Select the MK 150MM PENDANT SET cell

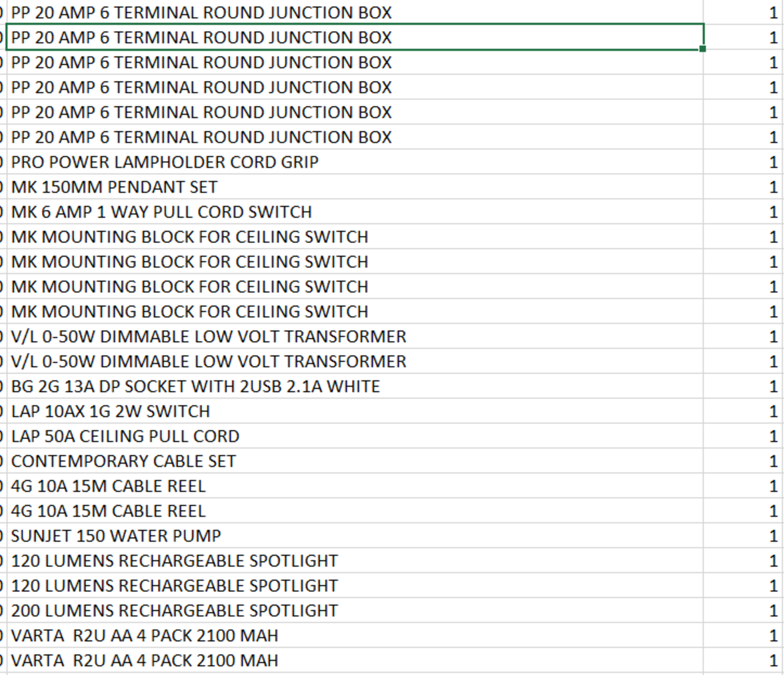tap(355, 187)
